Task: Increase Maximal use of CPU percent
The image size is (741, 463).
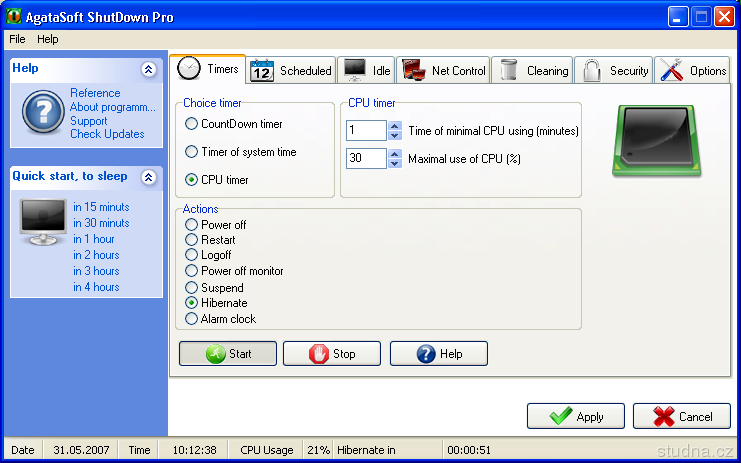Action: coord(395,154)
